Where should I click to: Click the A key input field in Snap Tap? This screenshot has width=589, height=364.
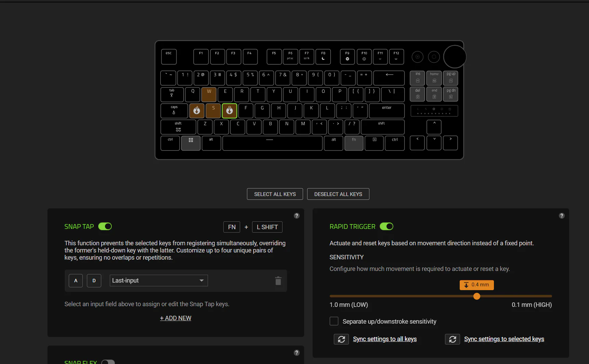(x=76, y=281)
